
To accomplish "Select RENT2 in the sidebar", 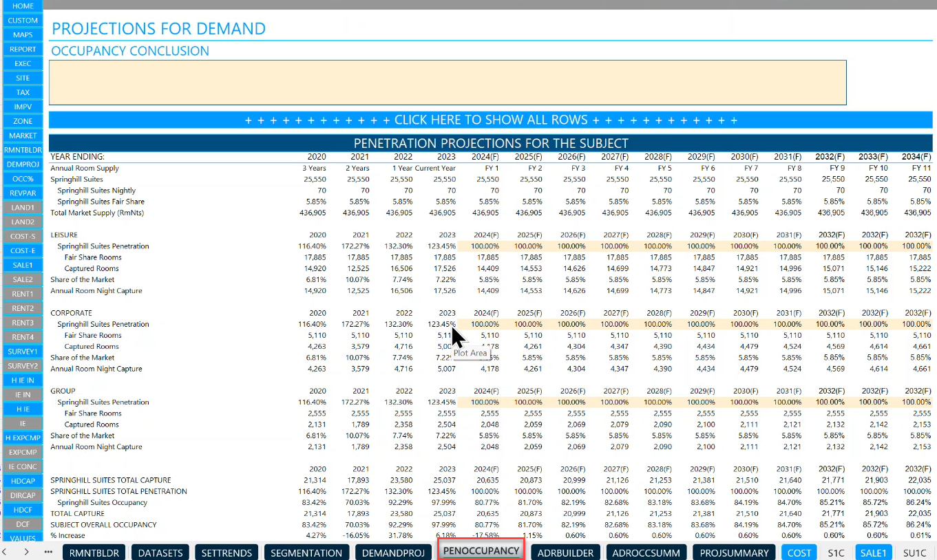I will click(x=23, y=308).
